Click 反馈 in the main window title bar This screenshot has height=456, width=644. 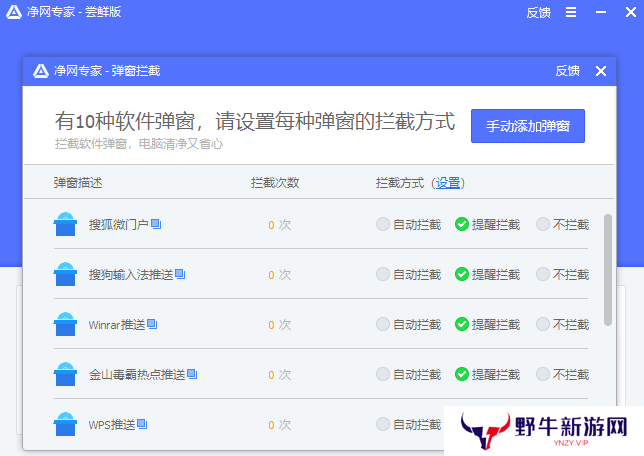[538, 12]
